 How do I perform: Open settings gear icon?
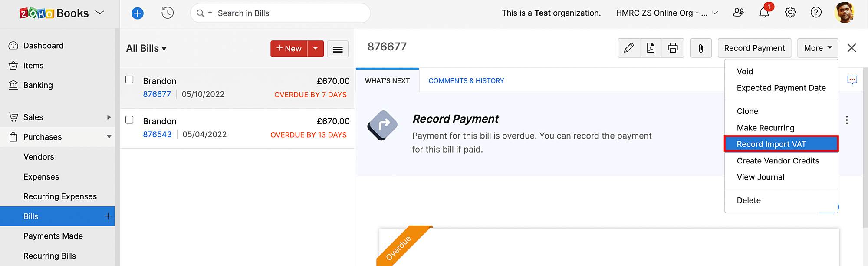[x=790, y=13]
